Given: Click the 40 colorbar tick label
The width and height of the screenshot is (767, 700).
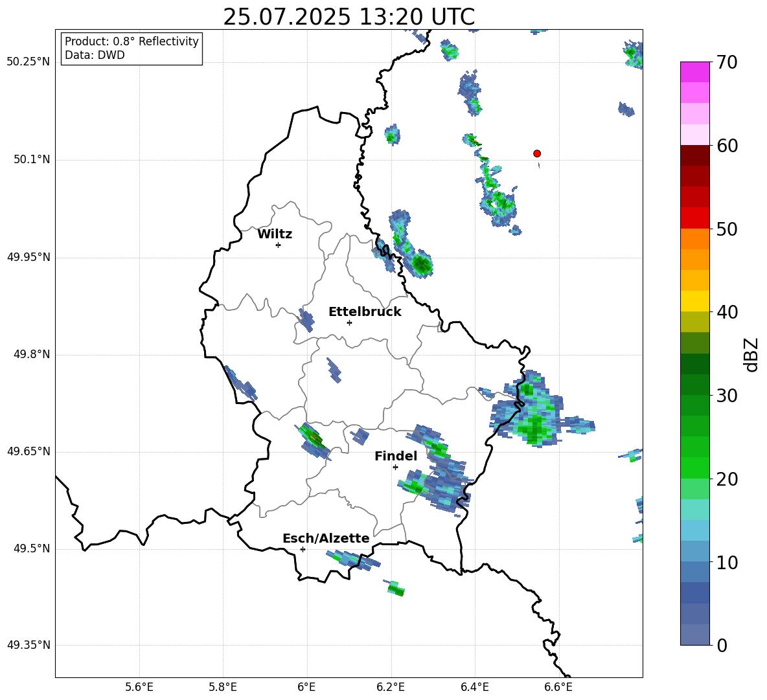Looking at the screenshot, I should point(727,312).
